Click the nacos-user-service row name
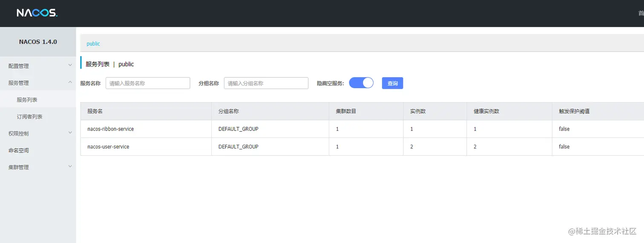This screenshot has height=243, width=644. [108, 146]
